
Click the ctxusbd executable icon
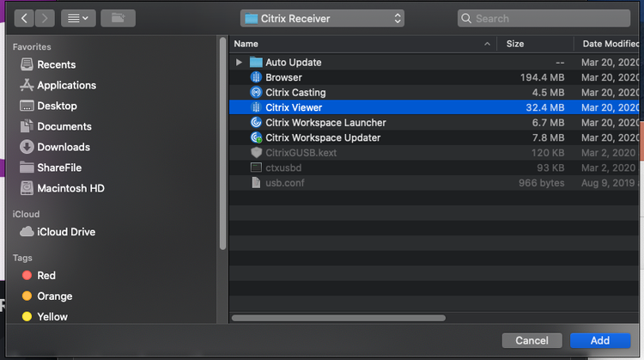click(x=256, y=168)
